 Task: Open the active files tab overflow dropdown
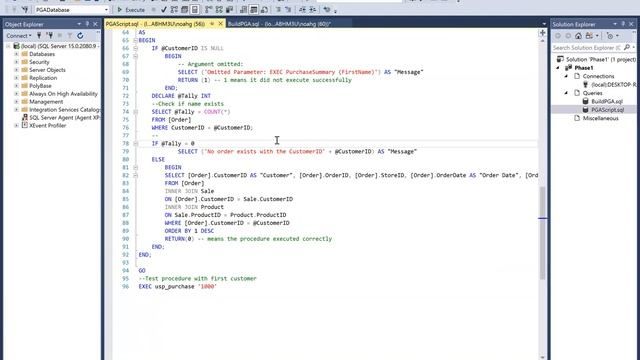tap(544, 24)
